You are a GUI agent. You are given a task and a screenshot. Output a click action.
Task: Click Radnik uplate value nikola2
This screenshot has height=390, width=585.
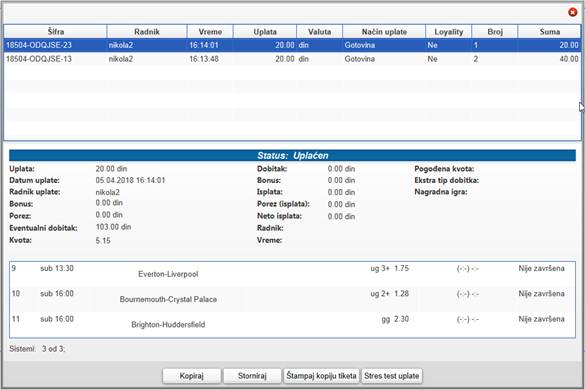click(107, 193)
